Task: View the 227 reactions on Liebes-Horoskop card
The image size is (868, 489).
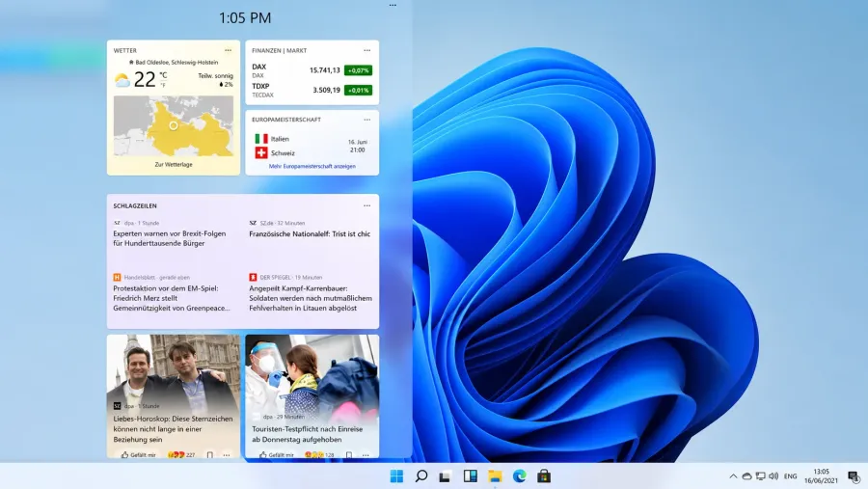Action: tap(181, 454)
